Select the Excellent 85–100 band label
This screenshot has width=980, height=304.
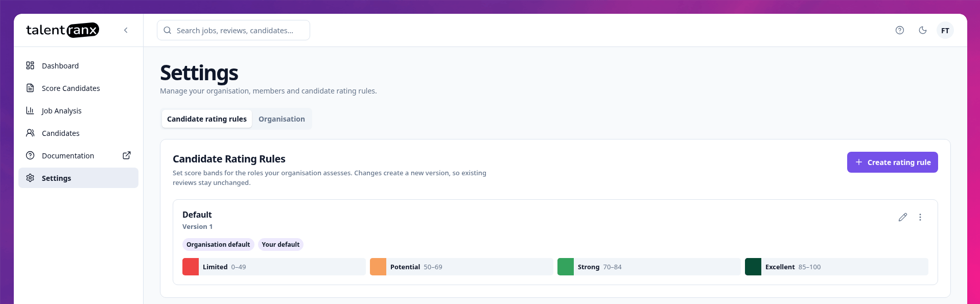click(x=793, y=267)
